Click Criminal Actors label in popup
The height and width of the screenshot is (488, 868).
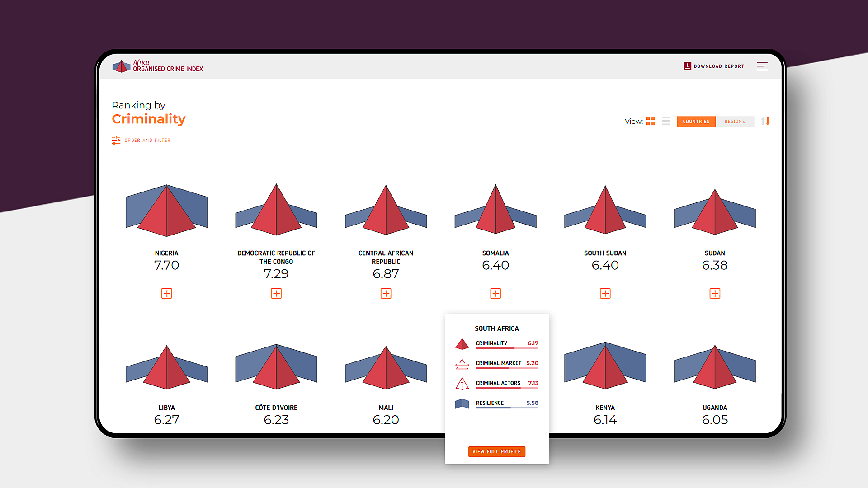(x=498, y=383)
